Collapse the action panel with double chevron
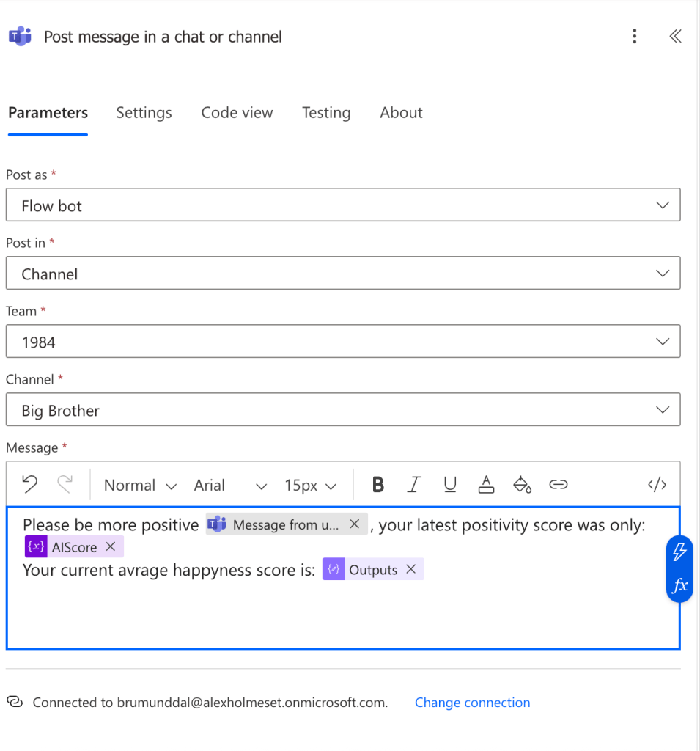700x751 pixels. point(675,37)
